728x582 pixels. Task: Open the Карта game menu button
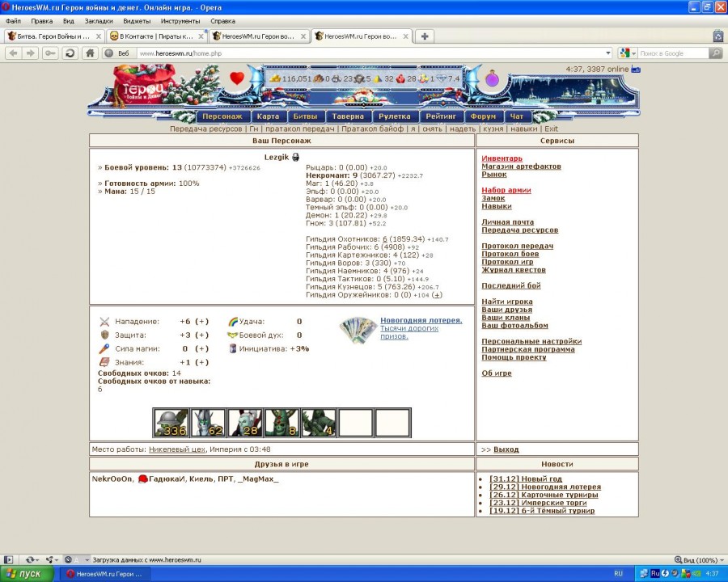(268, 116)
